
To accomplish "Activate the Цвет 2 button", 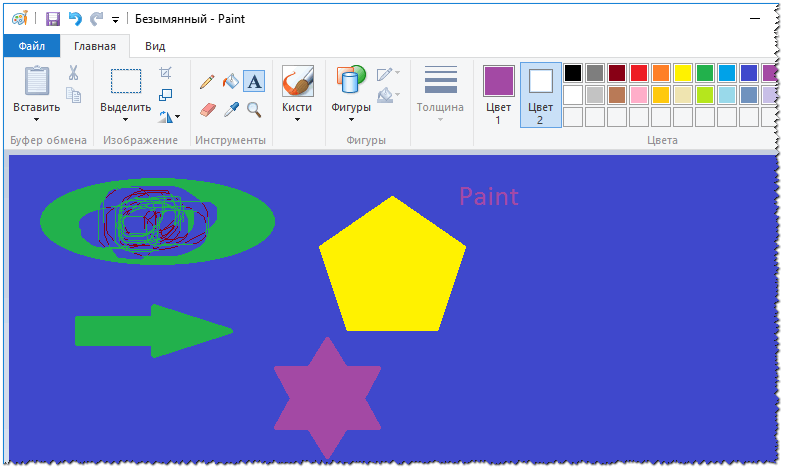I will coord(541,95).
